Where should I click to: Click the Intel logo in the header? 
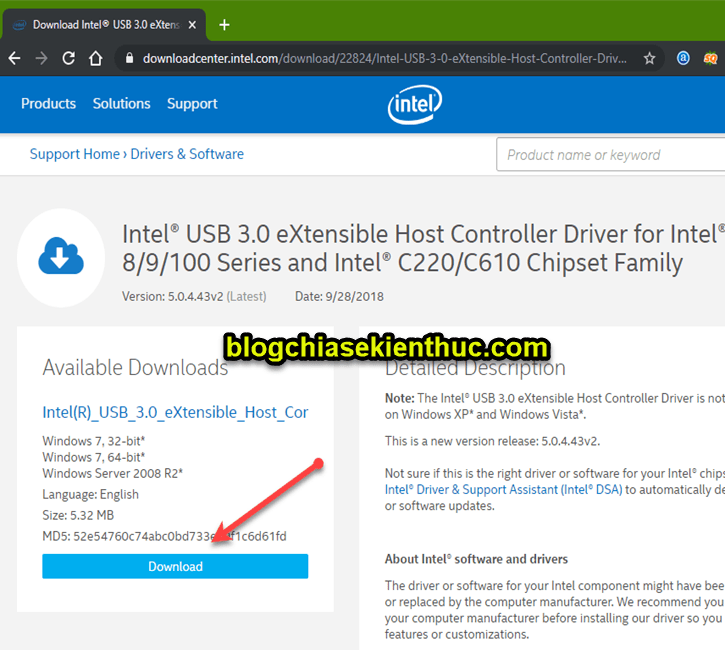(x=415, y=104)
